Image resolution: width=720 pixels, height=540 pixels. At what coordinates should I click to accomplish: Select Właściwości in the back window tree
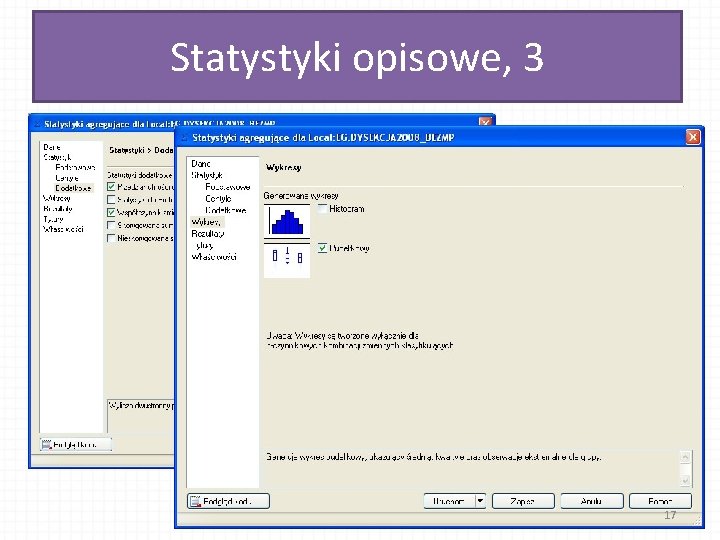(63, 229)
